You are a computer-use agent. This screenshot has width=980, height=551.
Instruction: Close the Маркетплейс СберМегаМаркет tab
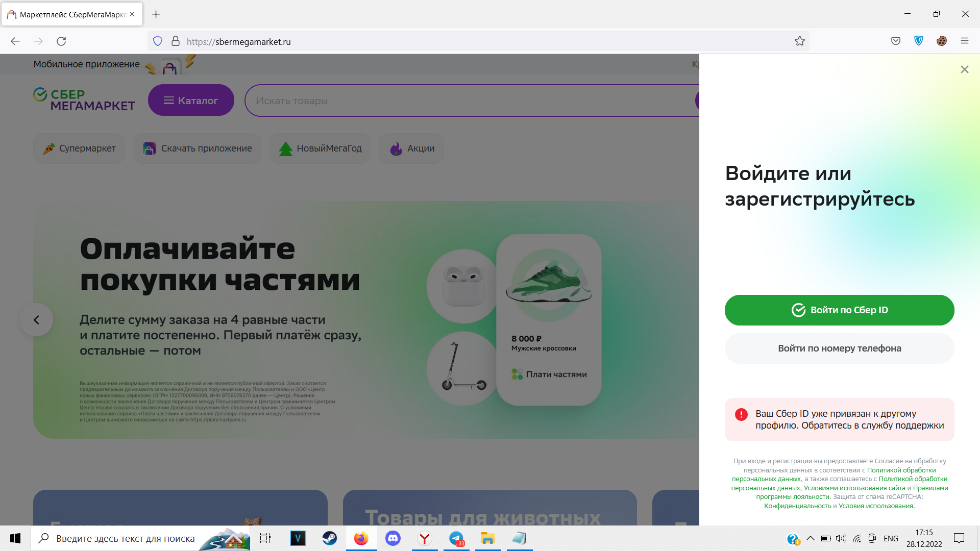132,14
